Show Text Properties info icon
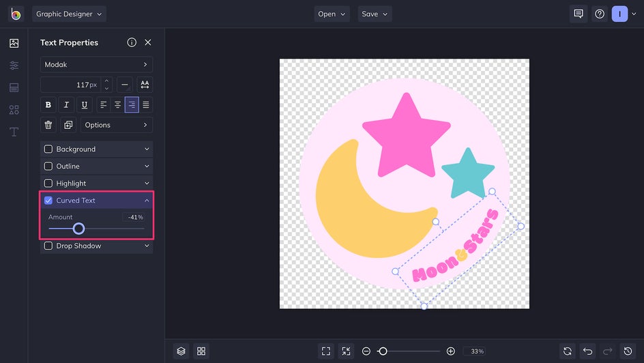The height and width of the screenshot is (363, 644). (132, 42)
